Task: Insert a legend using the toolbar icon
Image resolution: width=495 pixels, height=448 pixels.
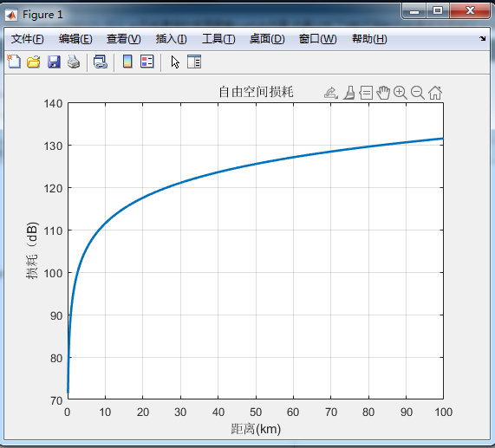Action: coord(147,62)
